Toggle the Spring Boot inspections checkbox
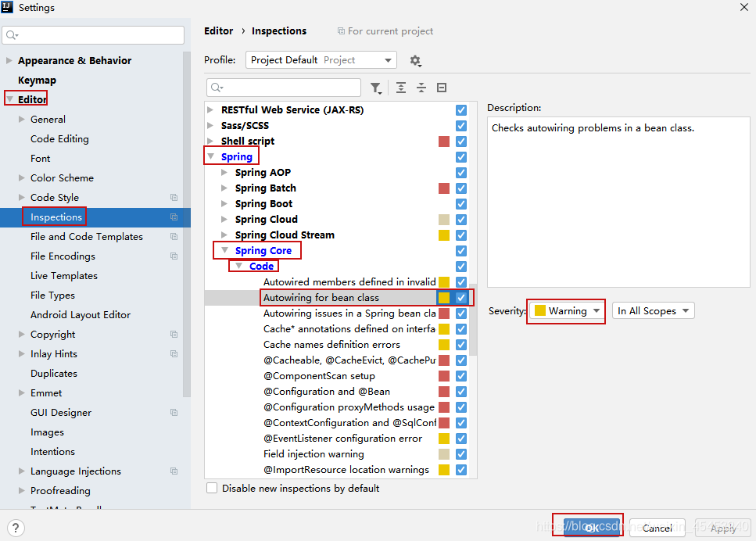 point(461,204)
